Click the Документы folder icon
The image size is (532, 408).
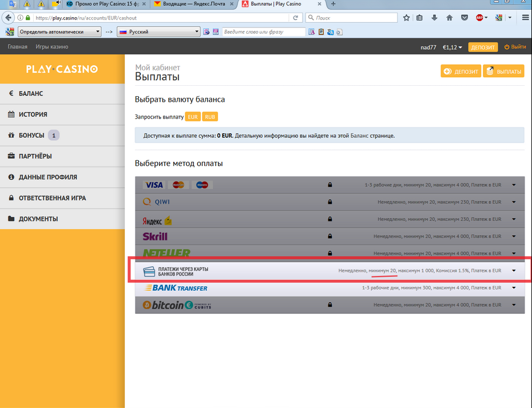click(11, 219)
